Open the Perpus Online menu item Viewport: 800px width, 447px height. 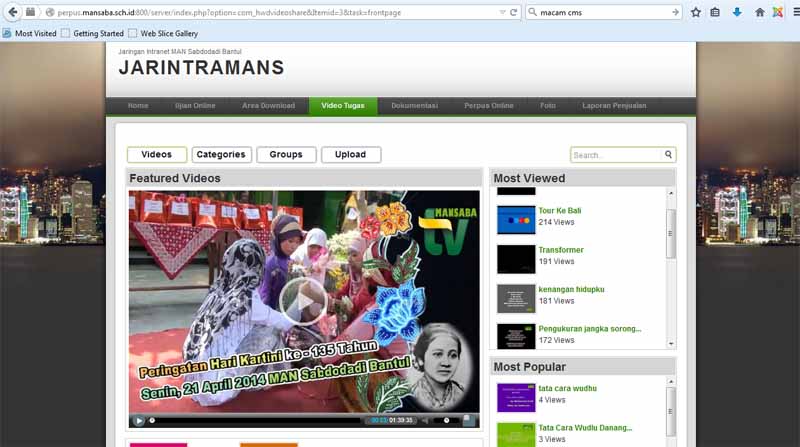coord(489,106)
